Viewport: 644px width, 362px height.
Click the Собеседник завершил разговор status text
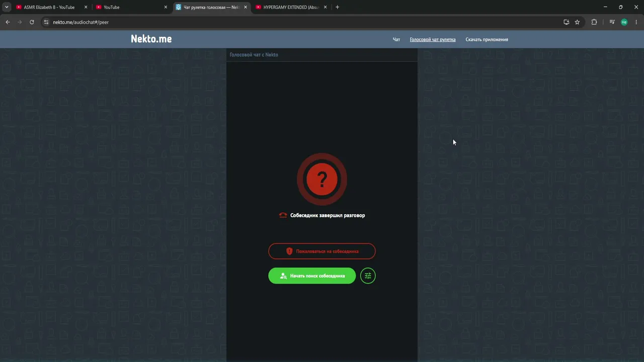[x=328, y=215]
